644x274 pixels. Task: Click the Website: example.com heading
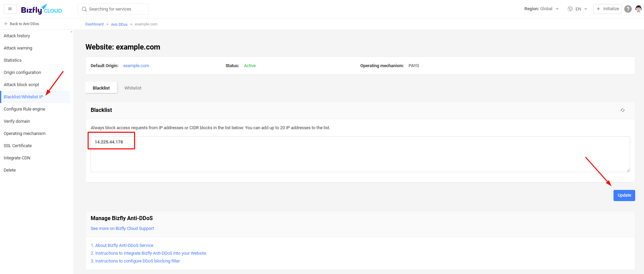click(x=123, y=47)
